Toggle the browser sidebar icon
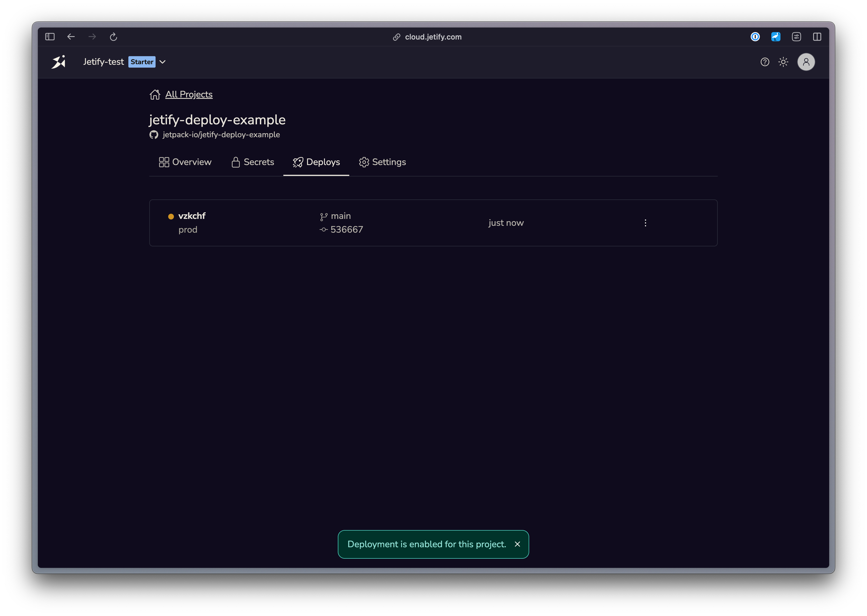Screen dimensions: 867x616 [50, 37]
